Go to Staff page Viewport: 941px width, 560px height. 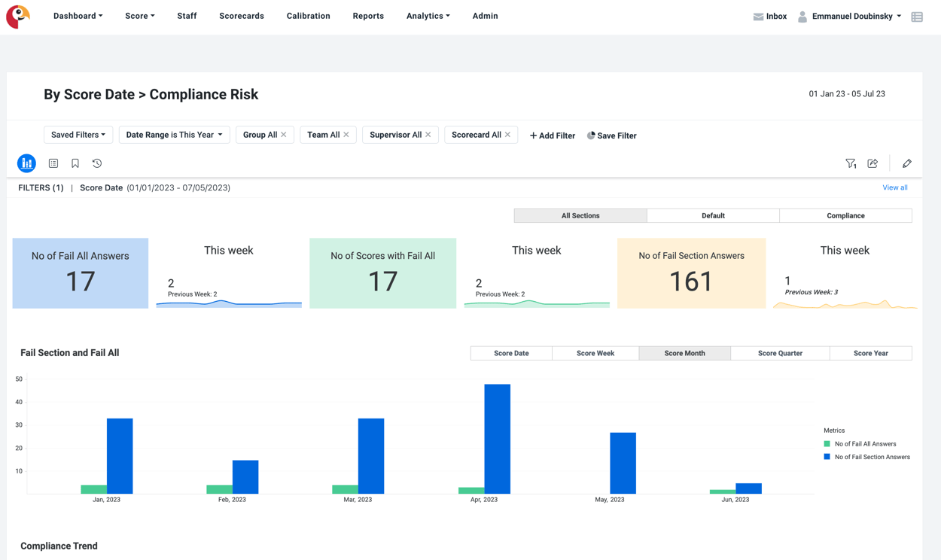[x=187, y=16]
